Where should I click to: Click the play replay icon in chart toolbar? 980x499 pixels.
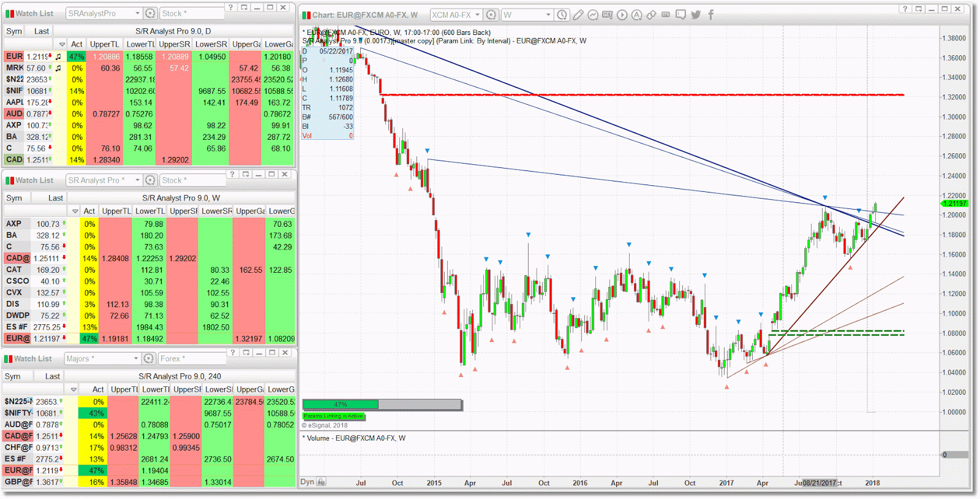(622, 14)
